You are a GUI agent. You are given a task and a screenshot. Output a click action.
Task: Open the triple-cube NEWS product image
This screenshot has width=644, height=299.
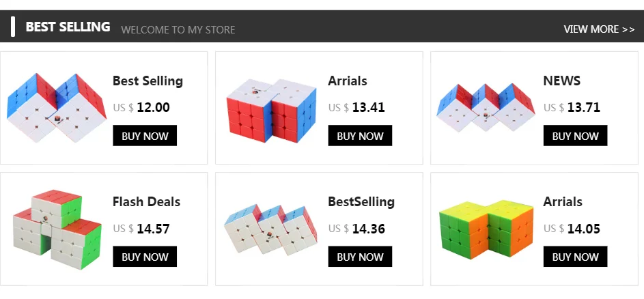(x=485, y=108)
